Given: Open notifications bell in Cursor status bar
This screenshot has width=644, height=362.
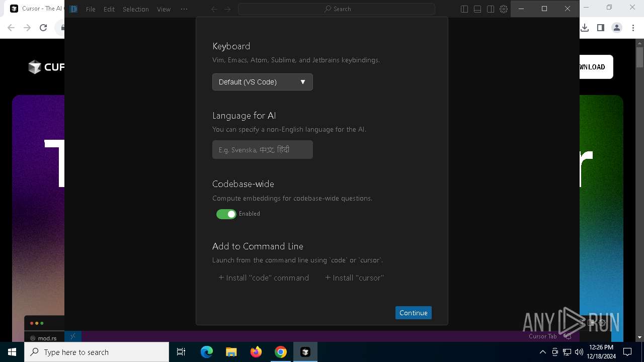Looking at the screenshot, I should point(568,336).
